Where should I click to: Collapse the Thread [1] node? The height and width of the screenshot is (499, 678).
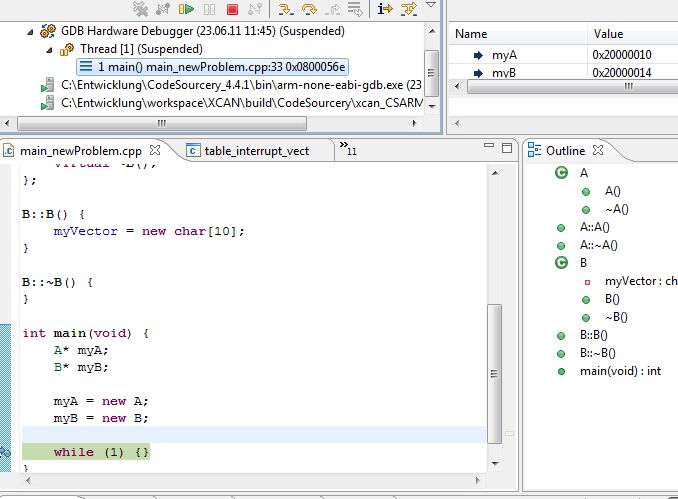point(49,49)
